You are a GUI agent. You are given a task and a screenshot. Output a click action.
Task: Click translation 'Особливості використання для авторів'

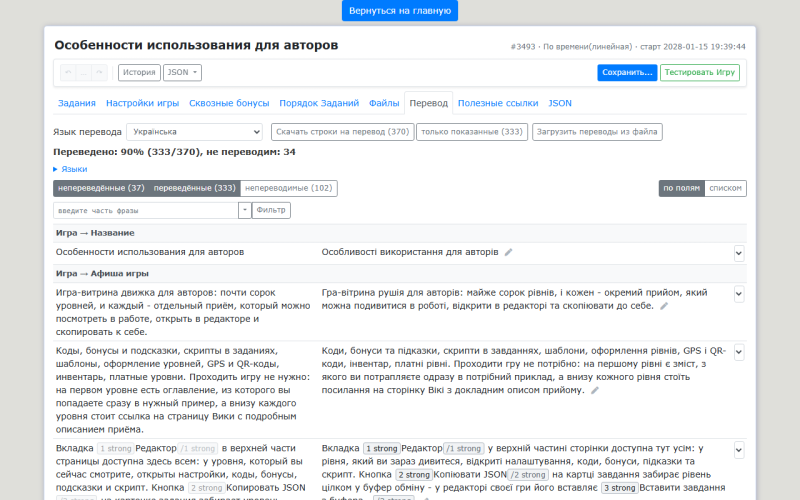click(410, 252)
